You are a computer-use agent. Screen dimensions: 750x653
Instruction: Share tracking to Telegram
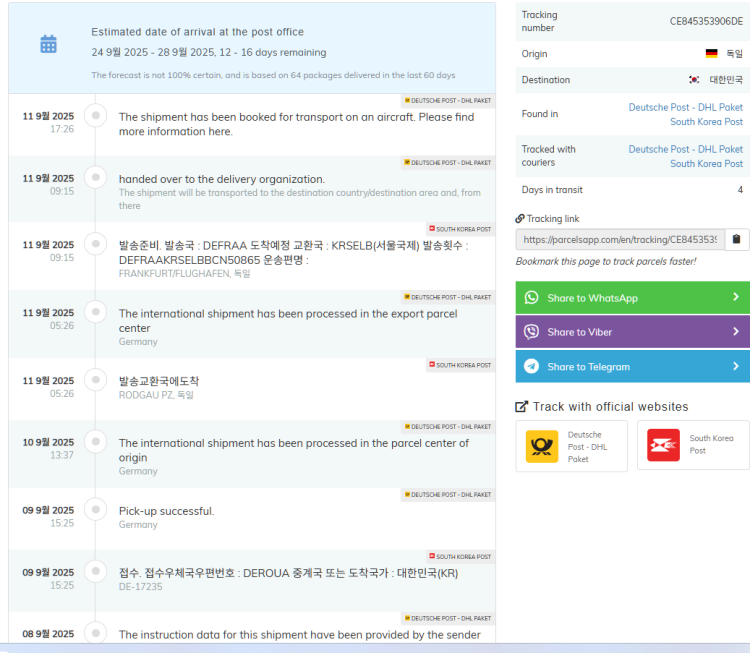tap(632, 366)
